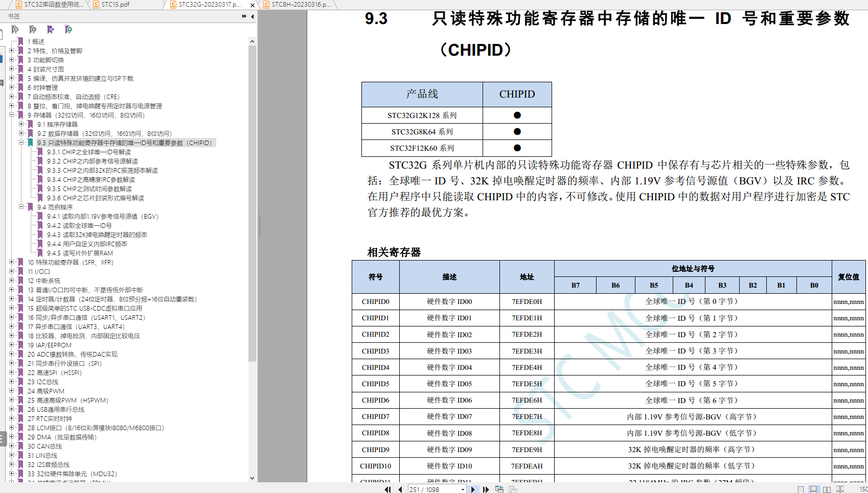Open bookmark 9.4.4 用户自定义内部IRC频率
868x493 pixels.
[87, 244]
